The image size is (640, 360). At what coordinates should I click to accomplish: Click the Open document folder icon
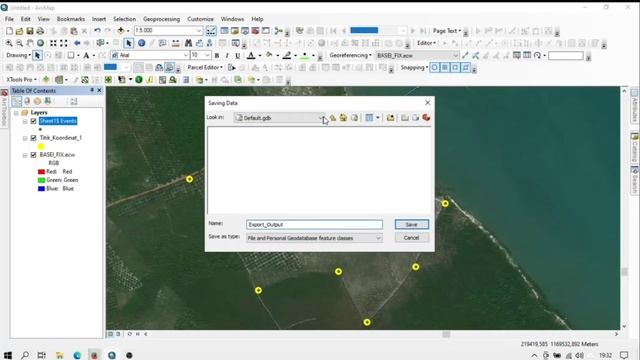[x=19, y=31]
